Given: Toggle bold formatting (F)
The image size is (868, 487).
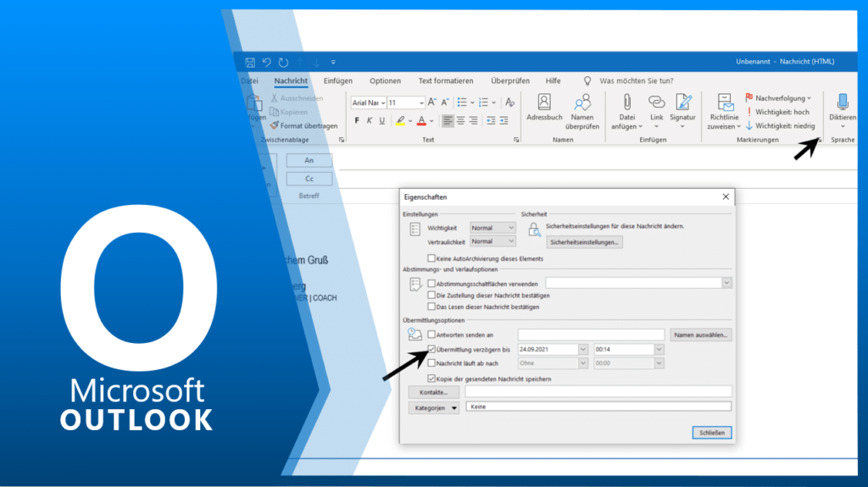Looking at the screenshot, I should pyautogui.click(x=357, y=120).
